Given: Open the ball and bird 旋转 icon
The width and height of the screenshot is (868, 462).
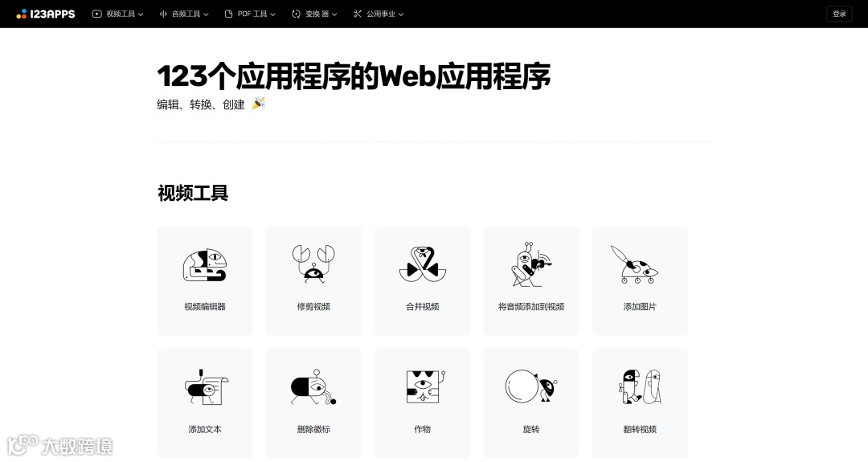Looking at the screenshot, I should [x=531, y=386].
